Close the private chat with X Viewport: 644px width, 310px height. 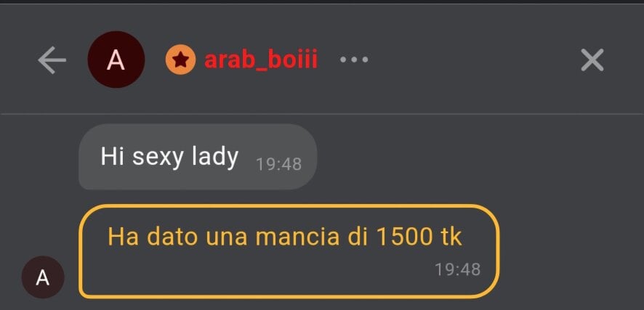click(592, 60)
